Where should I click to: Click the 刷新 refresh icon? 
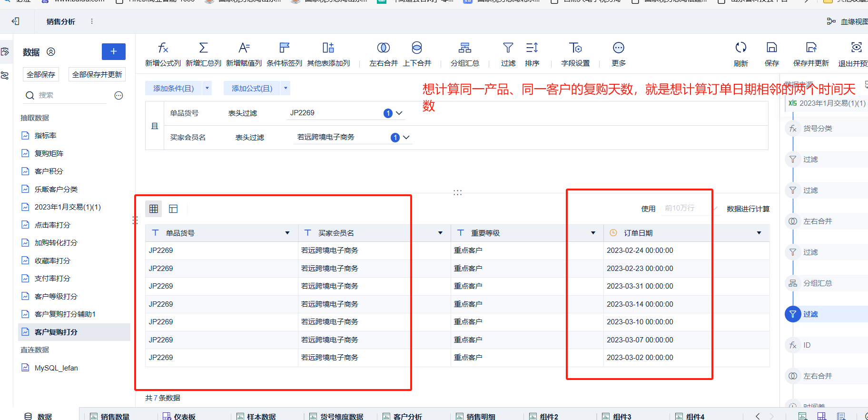click(x=741, y=48)
